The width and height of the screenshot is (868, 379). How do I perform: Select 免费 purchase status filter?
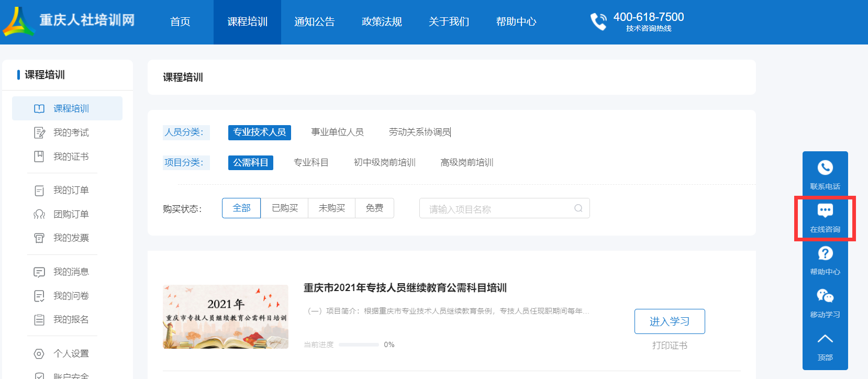tap(374, 208)
